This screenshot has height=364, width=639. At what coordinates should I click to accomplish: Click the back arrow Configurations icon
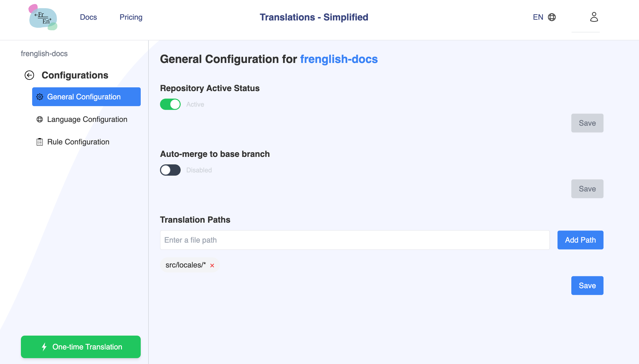tap(29, 75)
